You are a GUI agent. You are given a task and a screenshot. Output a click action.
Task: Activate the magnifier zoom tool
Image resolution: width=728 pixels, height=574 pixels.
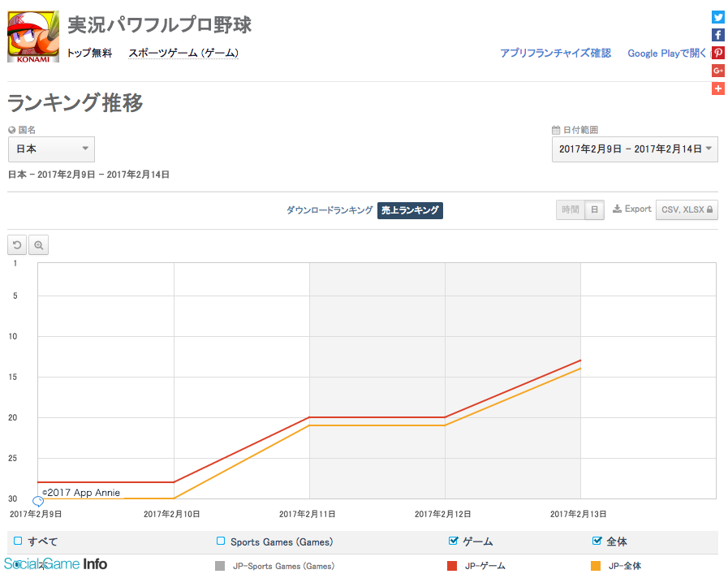point(38,244)
